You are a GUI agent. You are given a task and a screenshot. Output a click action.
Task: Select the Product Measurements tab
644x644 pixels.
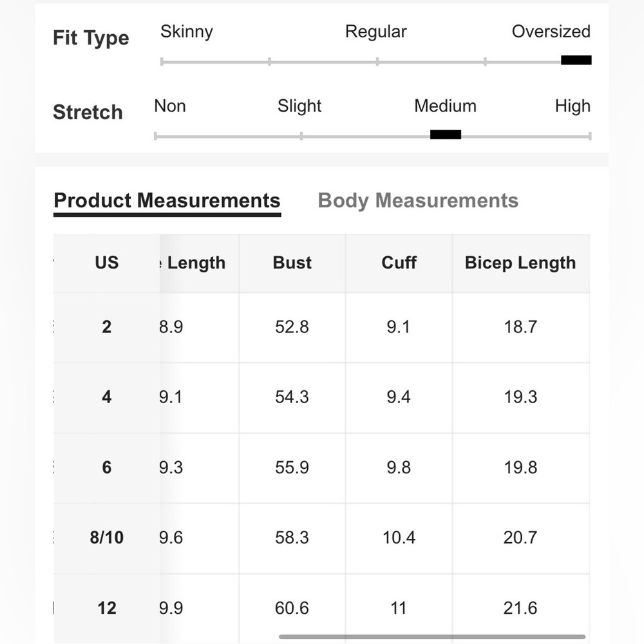(x=167, y=200)
